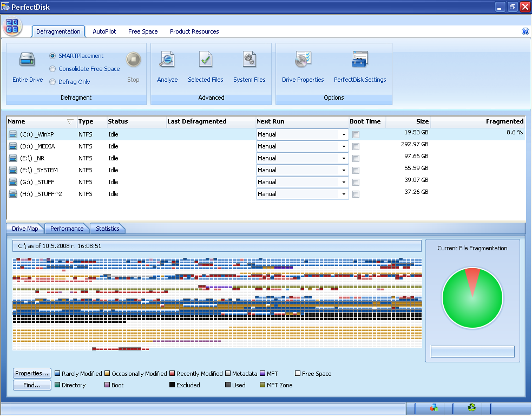This screenshot has height=416, width=532.
Task: Click the Analyze drive icon
Action: [x=167, y=60]
